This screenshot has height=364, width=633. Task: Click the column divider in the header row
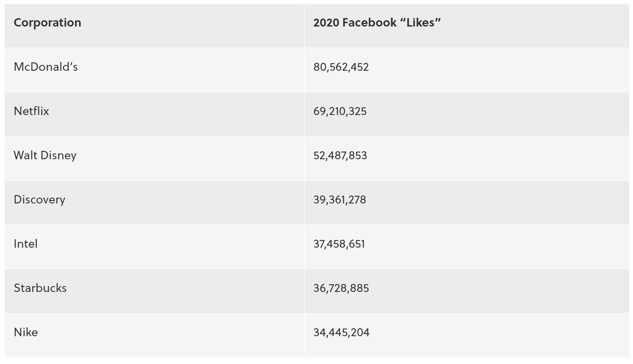point(304,25)
